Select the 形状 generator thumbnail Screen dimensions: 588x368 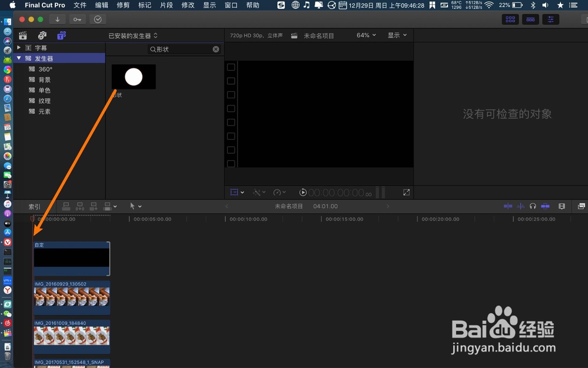[x=133, y=77]
